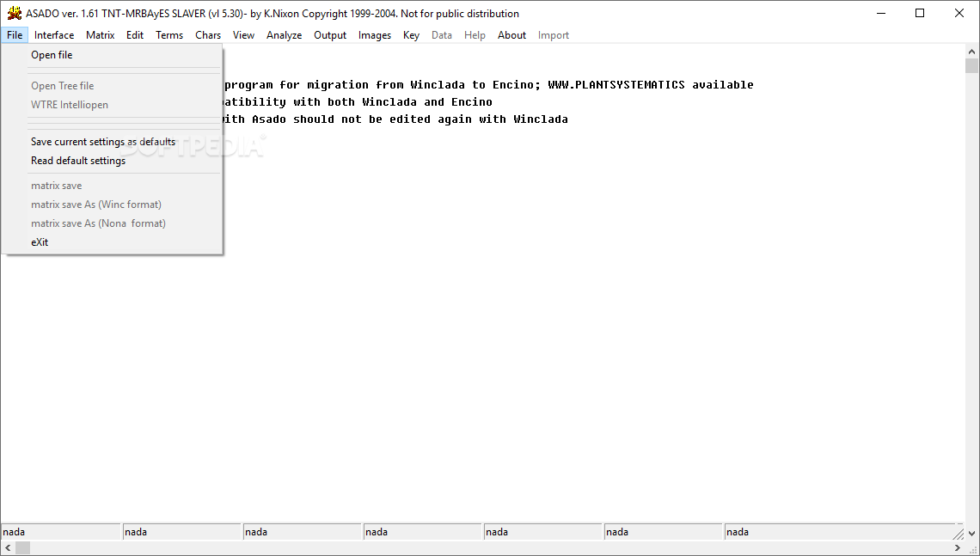Select matrix save As (Nona format)
Viewport: 980px width, 556px height.
[x=112, y=223]
